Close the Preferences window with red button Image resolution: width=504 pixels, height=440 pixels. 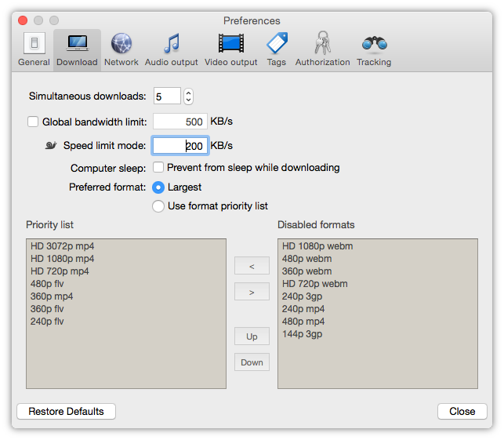[23, 20]
